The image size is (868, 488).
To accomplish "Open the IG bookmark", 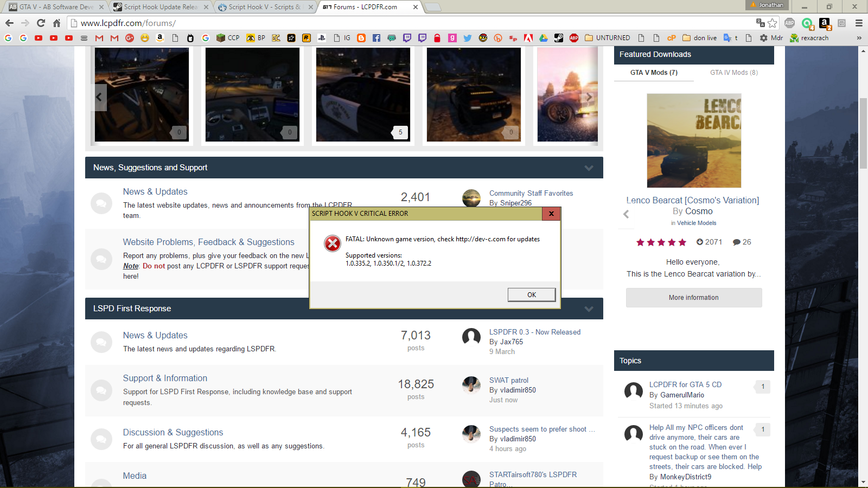I will point(342,38).
